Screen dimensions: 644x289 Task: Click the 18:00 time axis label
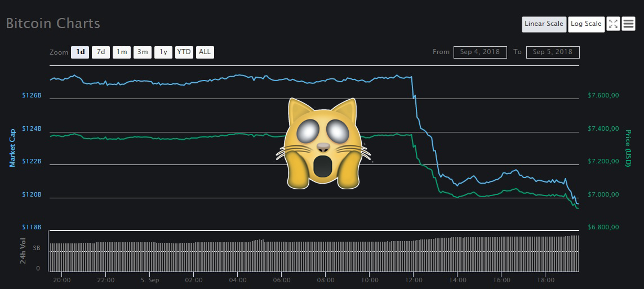(x=545, y=281)
